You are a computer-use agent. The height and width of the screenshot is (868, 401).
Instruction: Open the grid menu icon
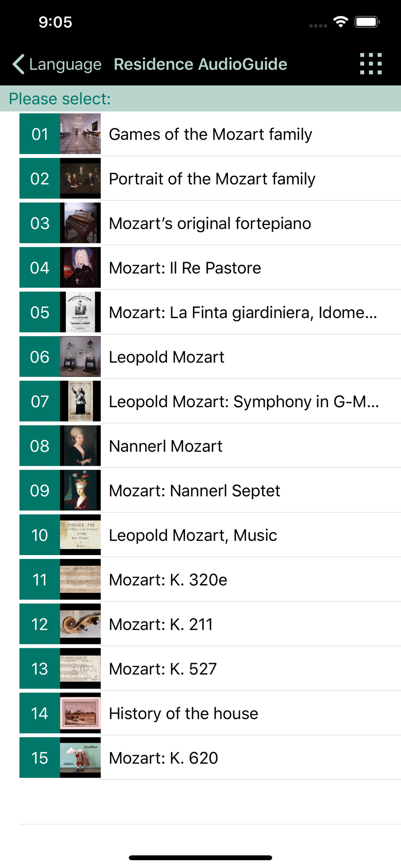coord(371,64)
